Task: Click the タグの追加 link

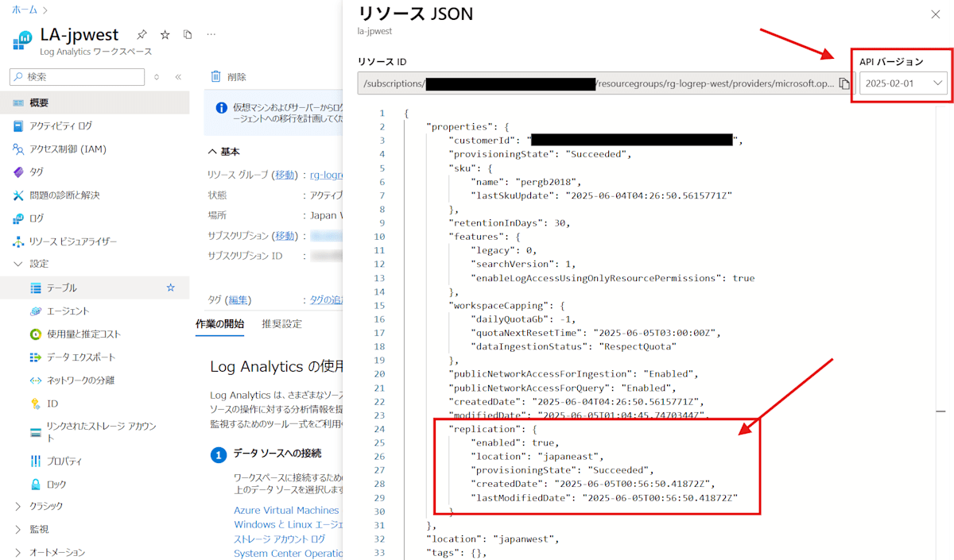Action: [x=325, y=299]
